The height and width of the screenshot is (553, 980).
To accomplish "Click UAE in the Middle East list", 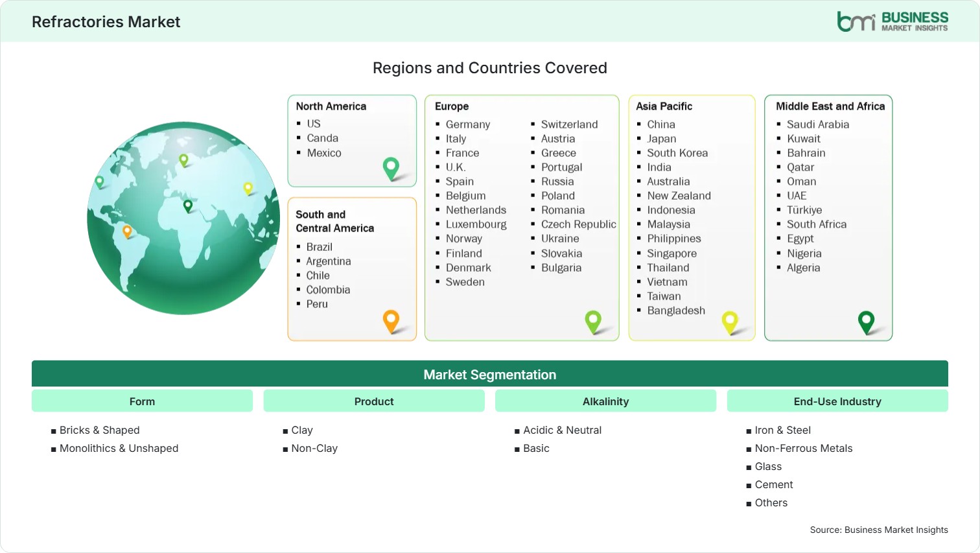I will (797, 196).
